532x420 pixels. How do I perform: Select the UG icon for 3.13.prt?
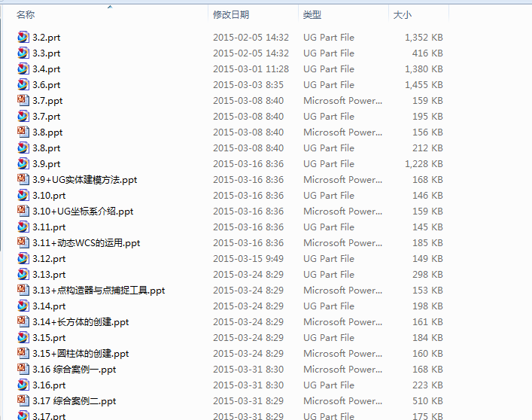[23, 274]
